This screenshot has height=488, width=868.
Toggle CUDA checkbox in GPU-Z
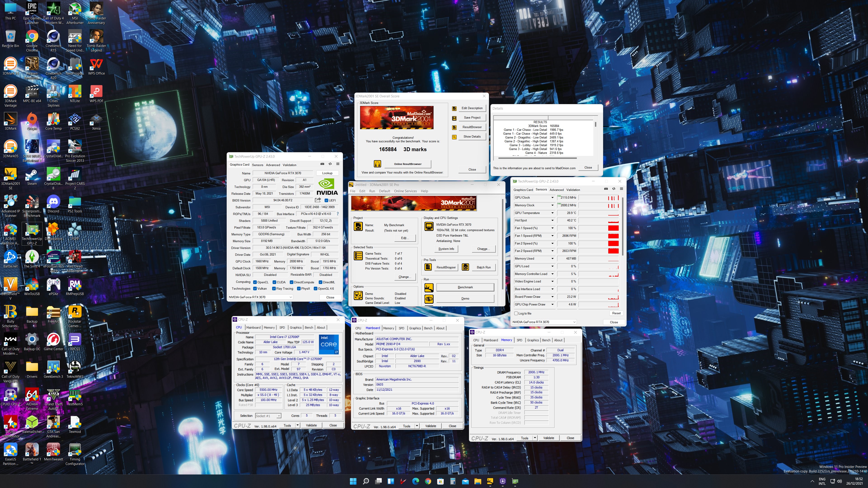(x=274, y=282)
